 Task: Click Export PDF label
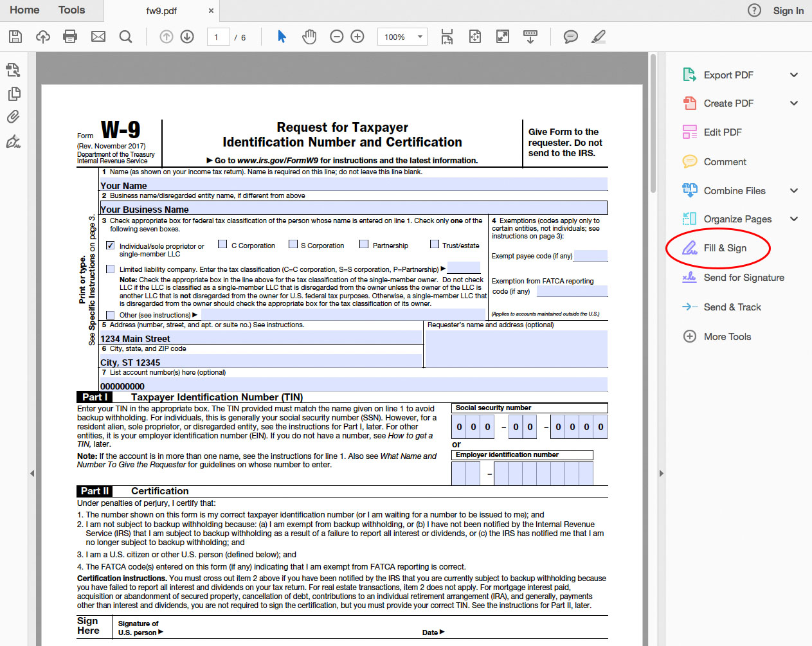pos(728,75)
